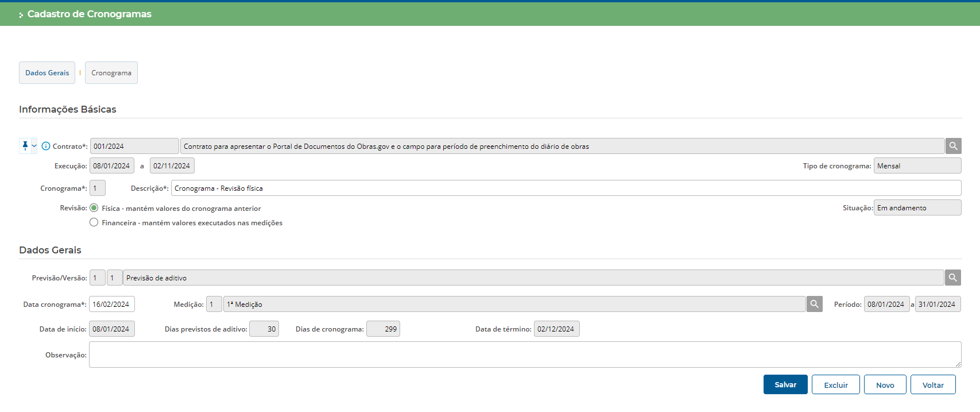Expand the chevron next to pin icon
The width and height of the screenshot is (980, 412).
pos(34,146)
